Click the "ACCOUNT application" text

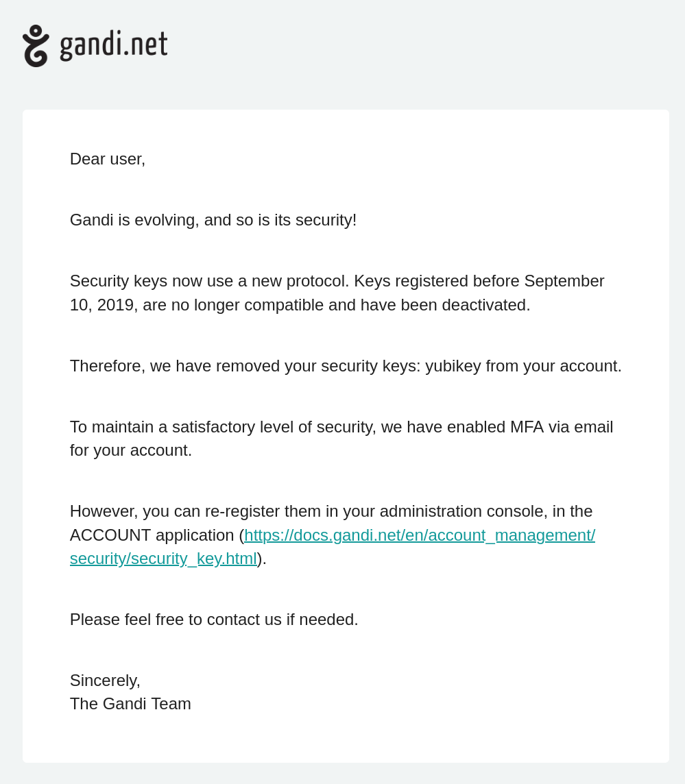click(x=152, y=535)
